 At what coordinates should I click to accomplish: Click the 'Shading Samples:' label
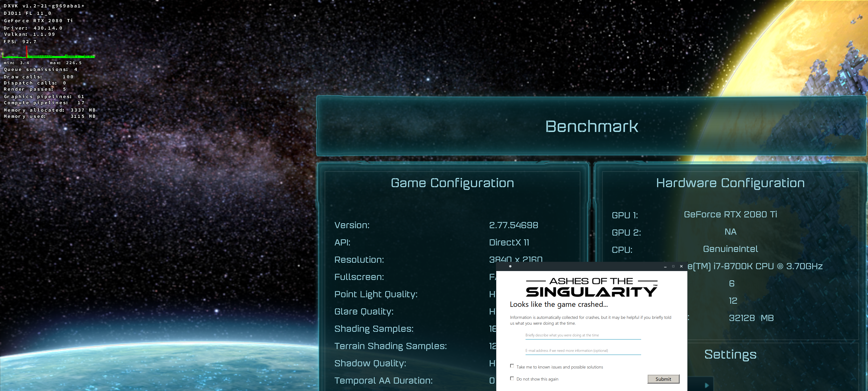(x=374, y=329)
